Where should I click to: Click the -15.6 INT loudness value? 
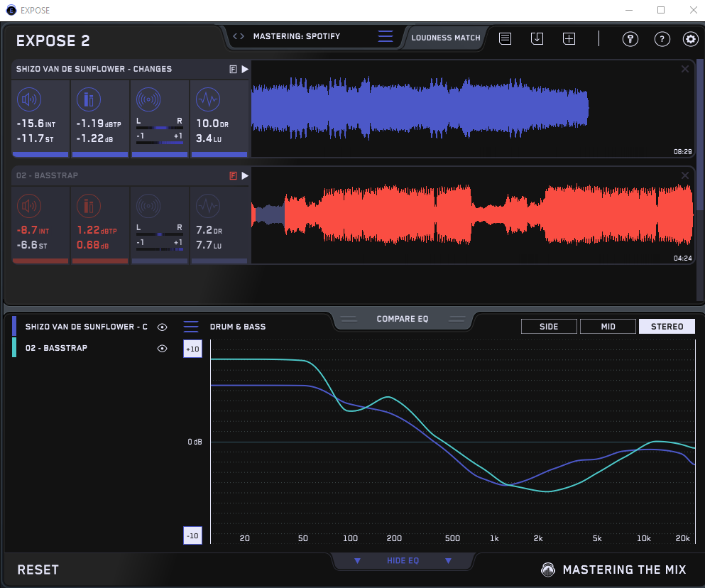(x=36, y=124)
